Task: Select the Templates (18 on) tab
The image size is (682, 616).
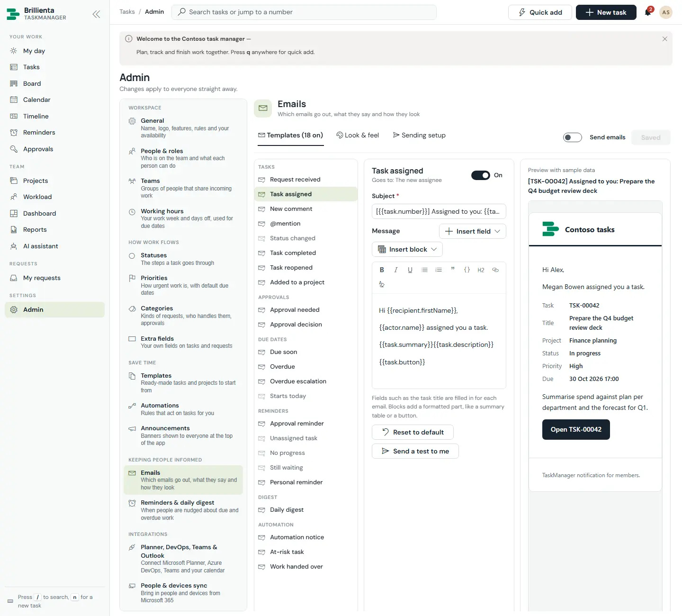Action: point(290,136)
